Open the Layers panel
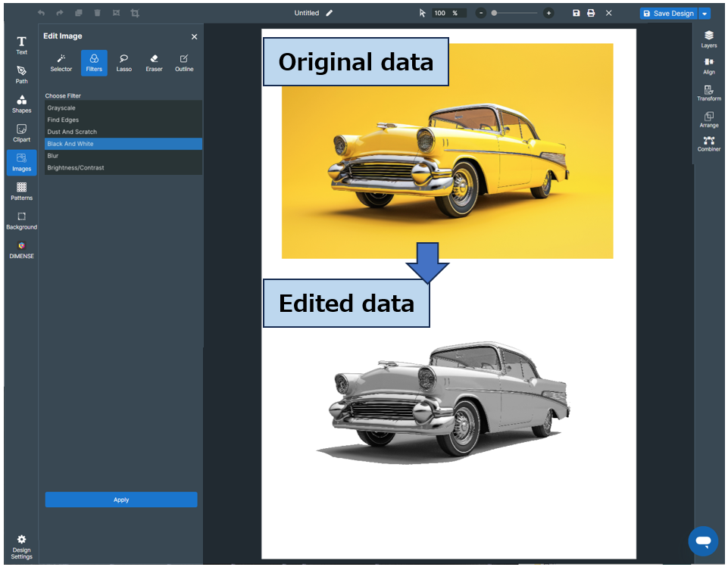The image size is (728, 570). point(708,39)
